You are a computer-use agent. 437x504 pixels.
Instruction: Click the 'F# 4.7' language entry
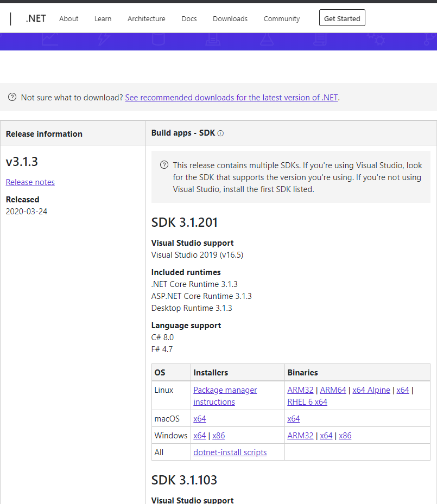[162, 349]
